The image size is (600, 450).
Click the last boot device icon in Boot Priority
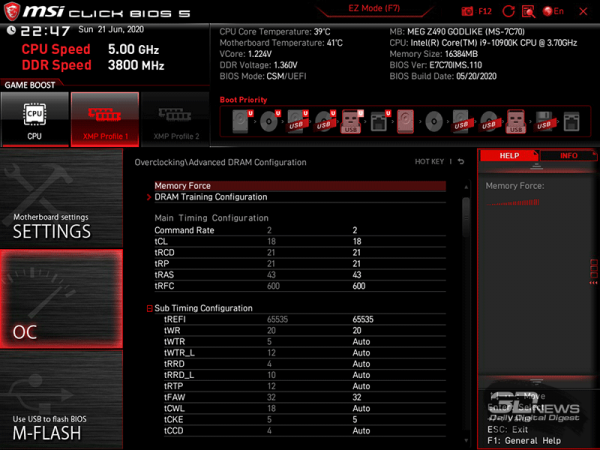[570, 122]
